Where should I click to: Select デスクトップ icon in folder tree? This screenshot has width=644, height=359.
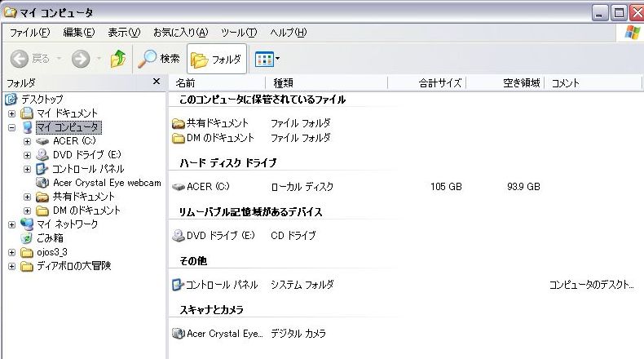pyautogui.click(x=11, y=99)
